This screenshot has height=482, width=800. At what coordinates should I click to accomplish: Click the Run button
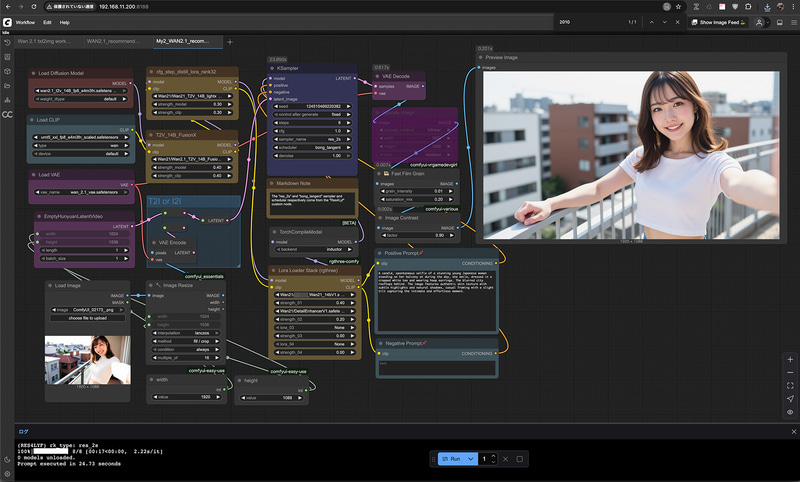(451, 459)
